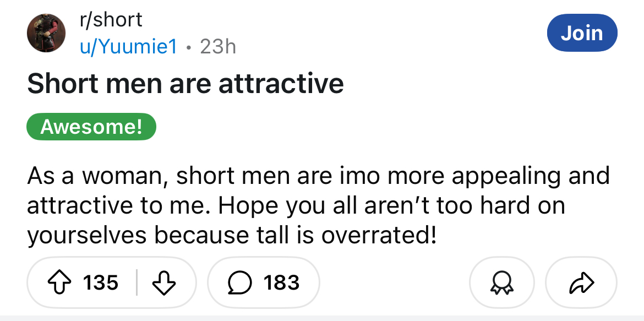Open the r/short community avatar
The width and height of the screenshot is (644, 321).
pos(46,34)
